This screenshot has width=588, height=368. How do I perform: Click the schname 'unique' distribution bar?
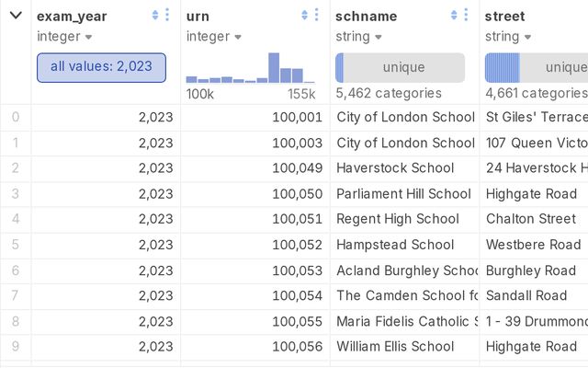pos(401,67)
